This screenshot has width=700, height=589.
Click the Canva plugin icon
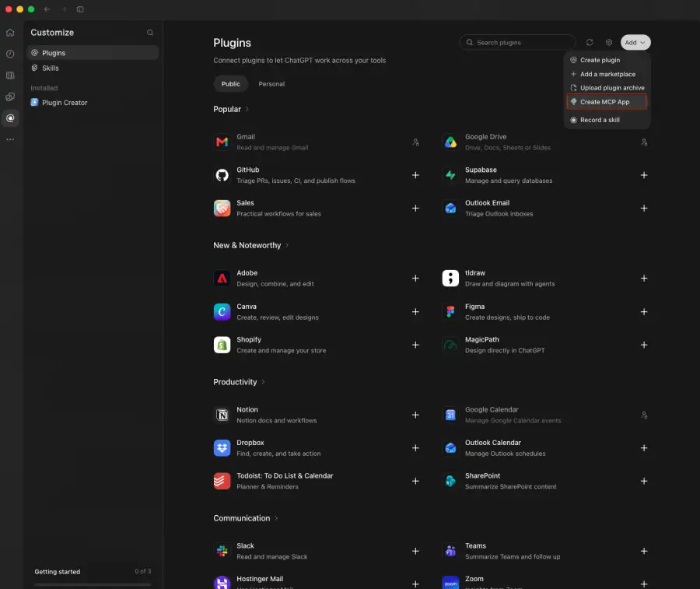pyautogui.click(x=222, y=312)
